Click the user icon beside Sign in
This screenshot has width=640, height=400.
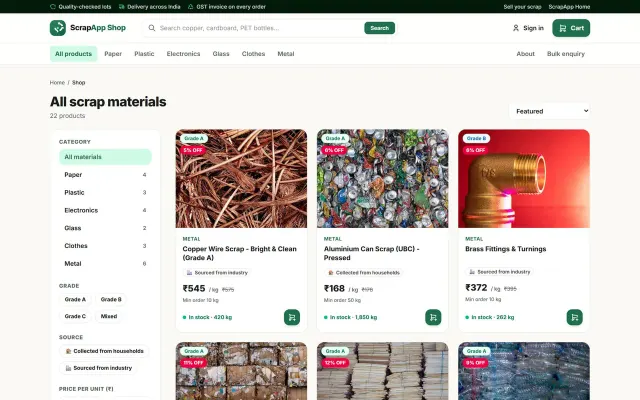pyautogui.click(x=516, y=28)
